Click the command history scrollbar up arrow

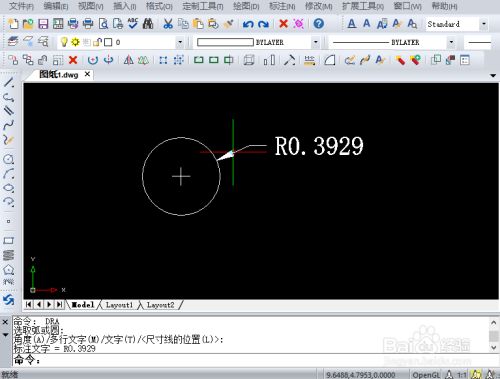coord(493,322)
